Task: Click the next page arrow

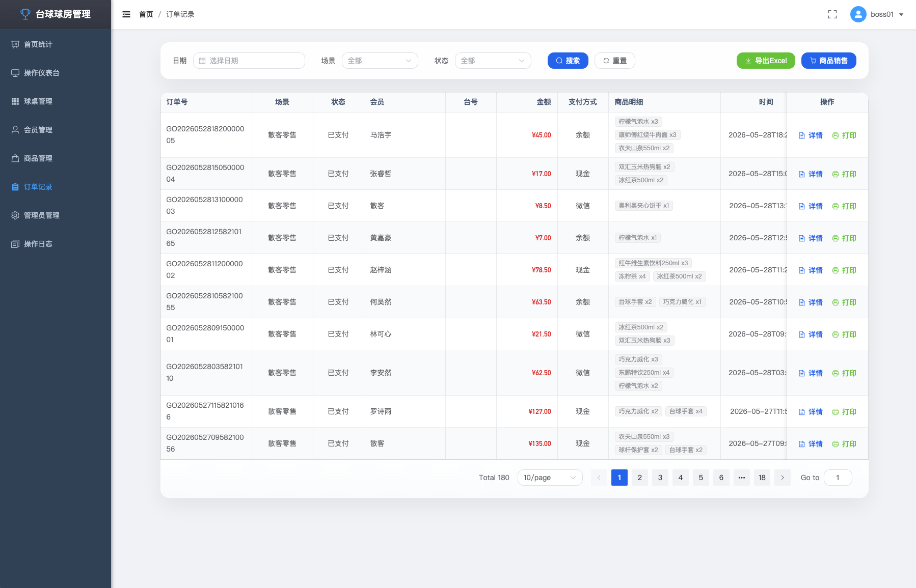Action: 783,478
